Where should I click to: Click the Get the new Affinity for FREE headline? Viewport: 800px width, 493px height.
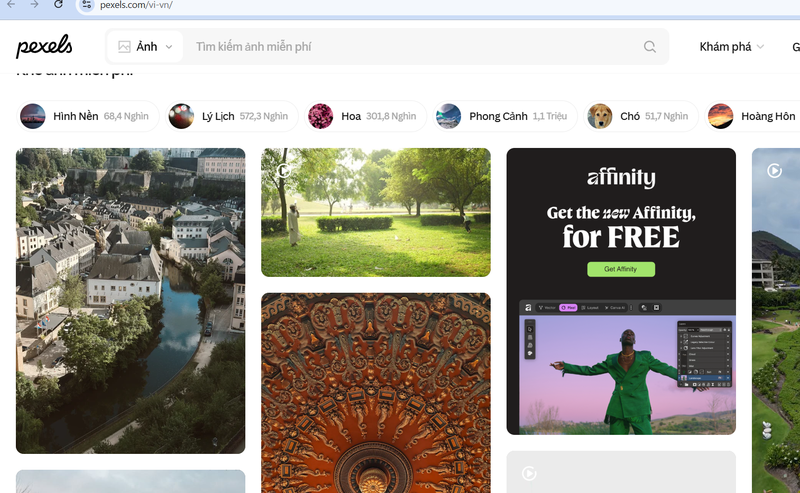pyautogui.click(x=621, y=227)
